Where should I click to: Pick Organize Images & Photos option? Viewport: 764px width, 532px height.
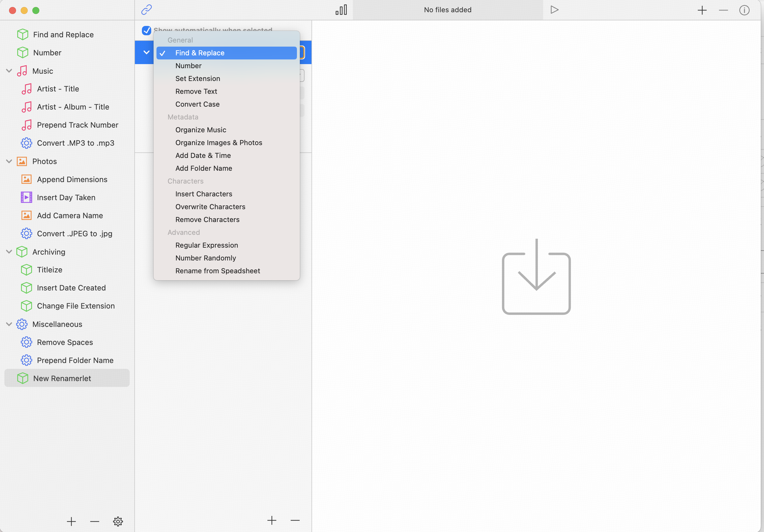pos(218,142)
